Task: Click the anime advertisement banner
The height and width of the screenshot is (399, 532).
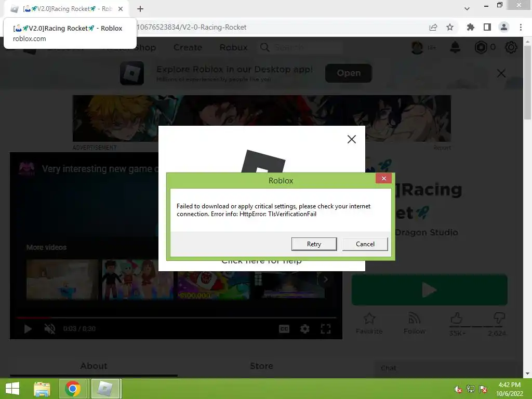Action: coord(262,118)
